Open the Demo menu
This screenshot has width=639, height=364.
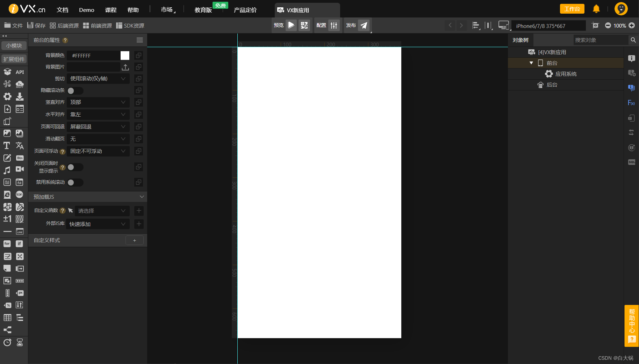coord(87,10)
